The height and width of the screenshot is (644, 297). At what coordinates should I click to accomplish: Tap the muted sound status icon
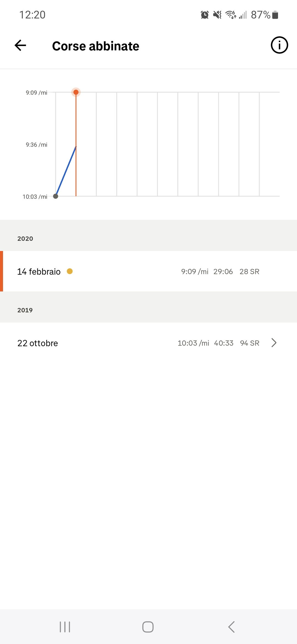[217, 15]
